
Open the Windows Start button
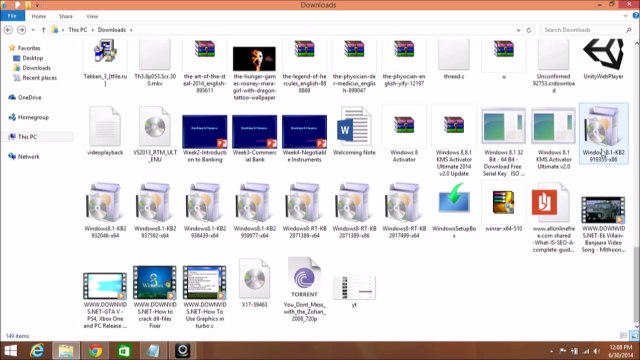pos(11,351)
